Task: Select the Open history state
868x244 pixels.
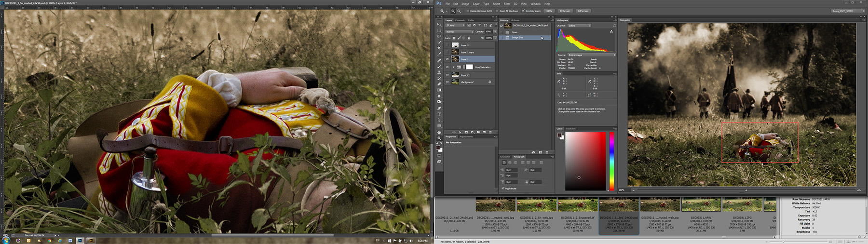Action: coord(525,32)
